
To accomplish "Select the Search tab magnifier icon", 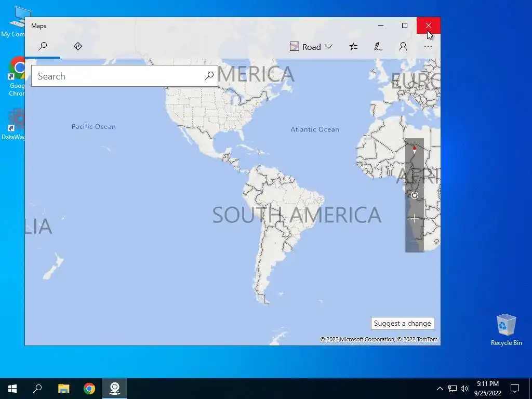I will (43, 46).
